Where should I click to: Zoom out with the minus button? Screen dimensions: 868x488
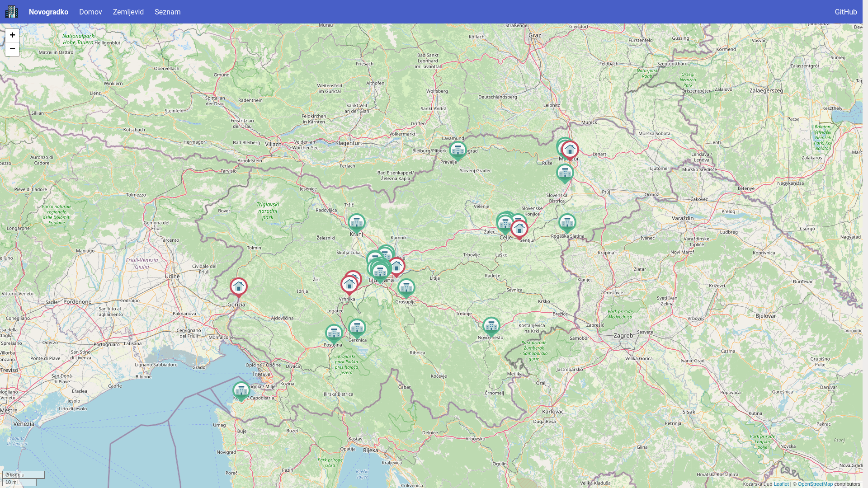(12, 49)
